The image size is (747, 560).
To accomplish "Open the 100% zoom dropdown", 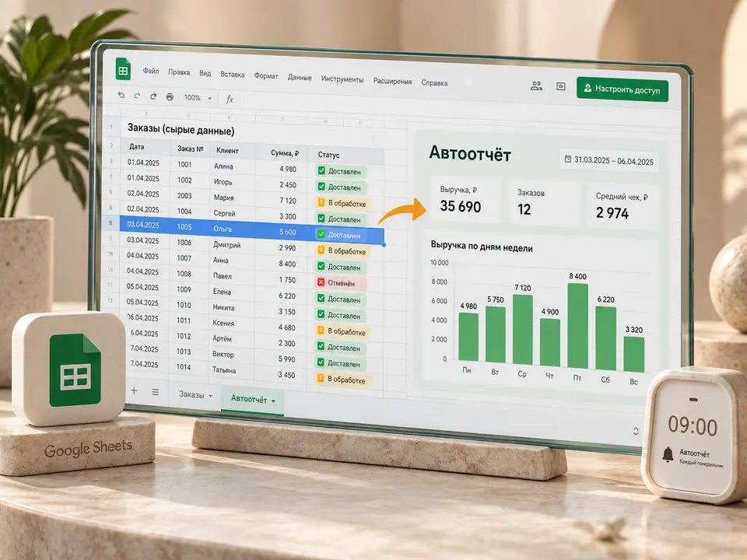I will (x=198, y=98).
